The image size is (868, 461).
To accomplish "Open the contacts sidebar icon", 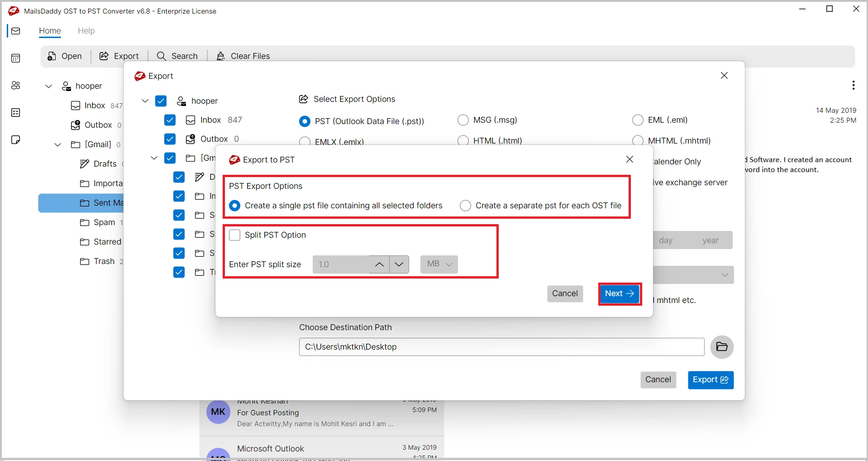I will (x=16, y=86).
